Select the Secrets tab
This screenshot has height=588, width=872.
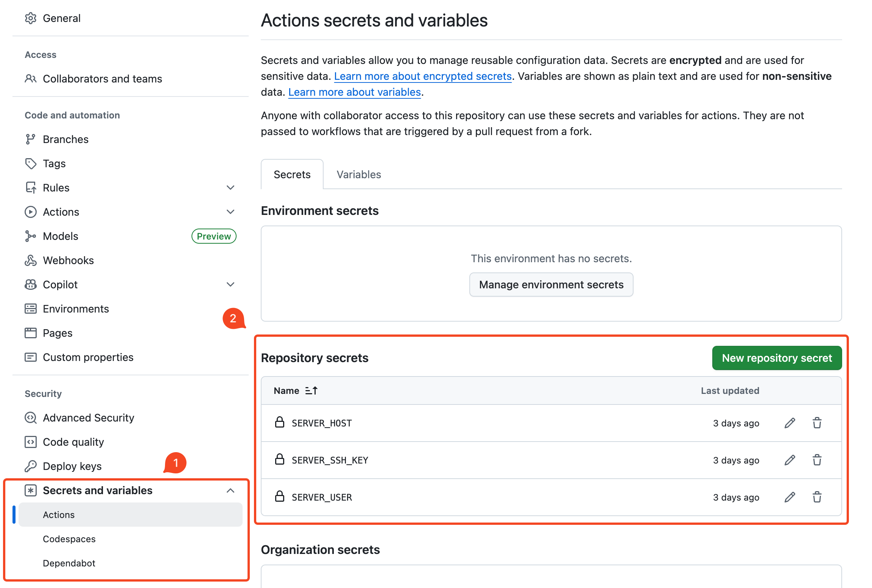292,174
